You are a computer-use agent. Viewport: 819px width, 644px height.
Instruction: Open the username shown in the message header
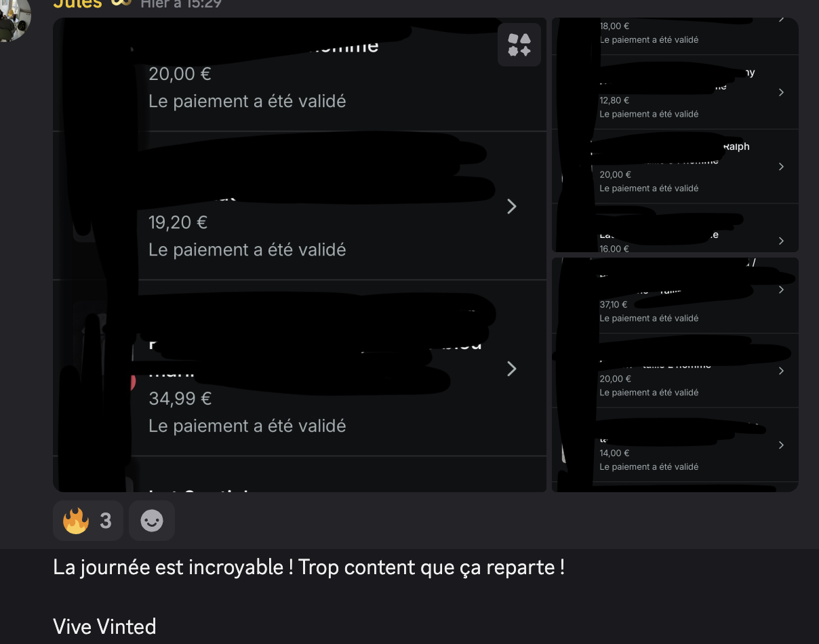tap(77, 3)
